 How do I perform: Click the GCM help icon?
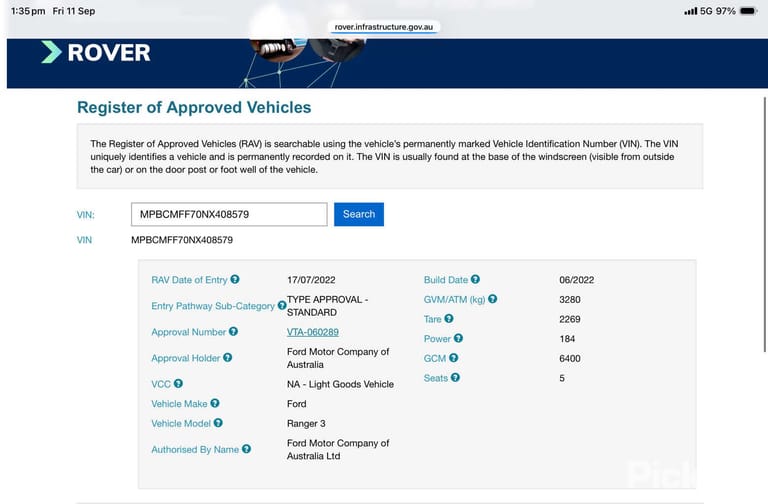(454, 358)
